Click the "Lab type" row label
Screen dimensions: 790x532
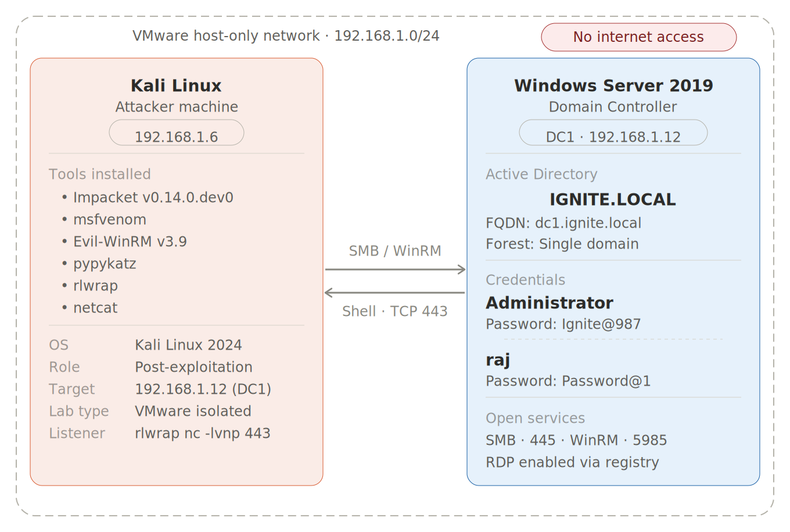coord(79,411)
